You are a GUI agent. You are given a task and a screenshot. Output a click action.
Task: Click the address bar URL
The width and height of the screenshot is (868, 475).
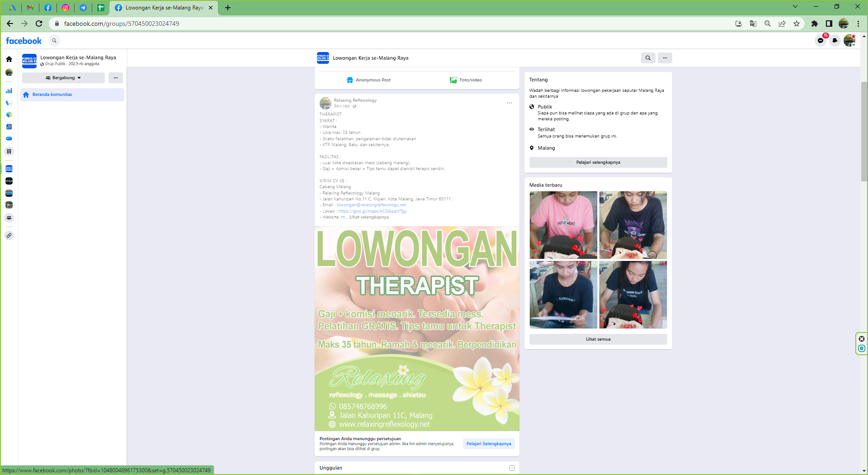pos(122,24)
